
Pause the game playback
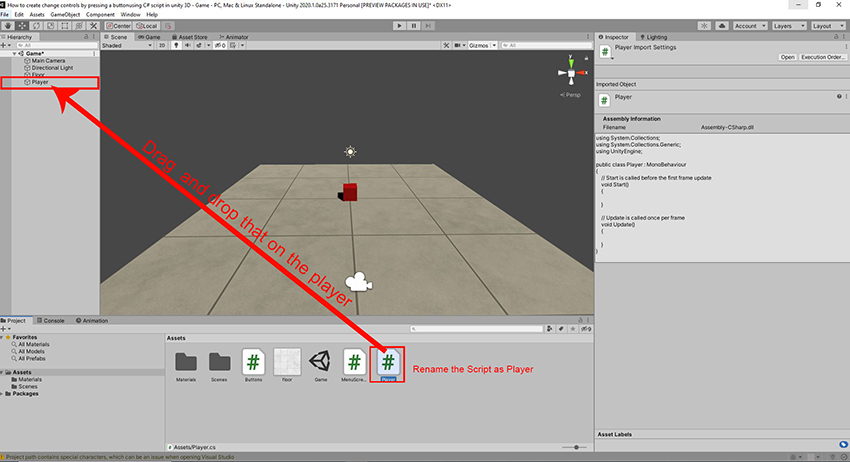point(414,25)
